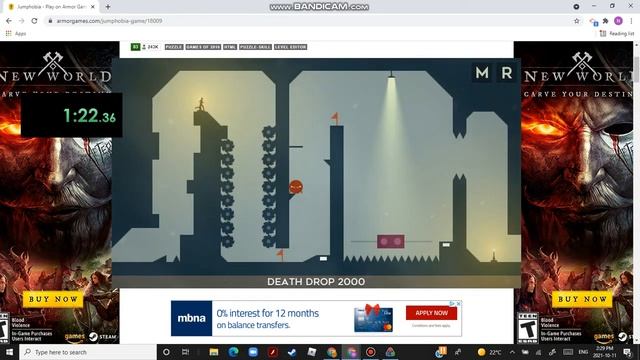Click the PUZZLE-SKILL tag
The height and width of the screenshot is (360, 640).
pos(255,47)
